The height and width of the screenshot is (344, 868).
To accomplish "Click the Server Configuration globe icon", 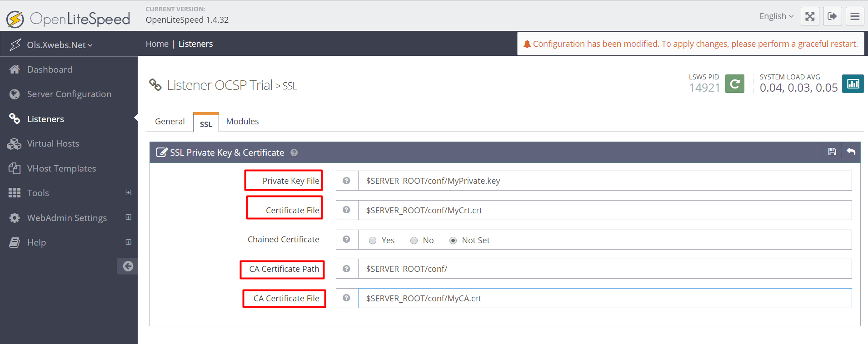I will tap(15, 94).
